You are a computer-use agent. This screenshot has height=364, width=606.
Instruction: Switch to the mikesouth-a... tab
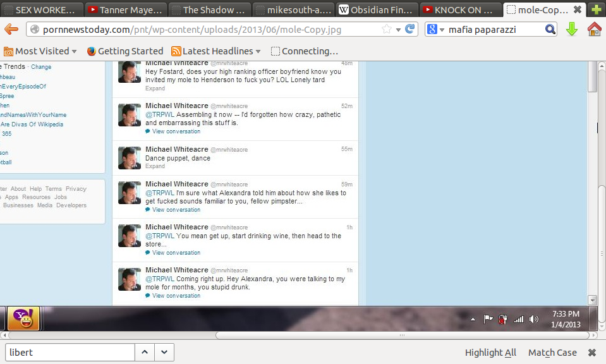(293, 9)
